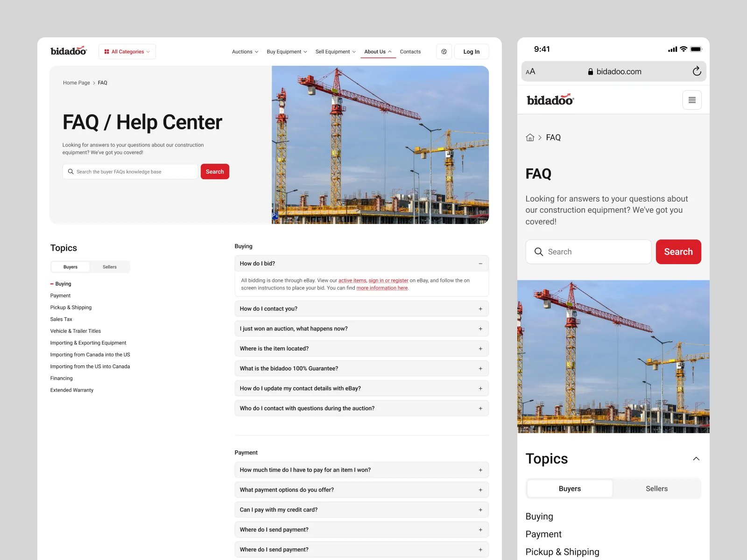The image size is (747, 560).
Task: Collapse the About Us menu
Action: click(378, 52)
